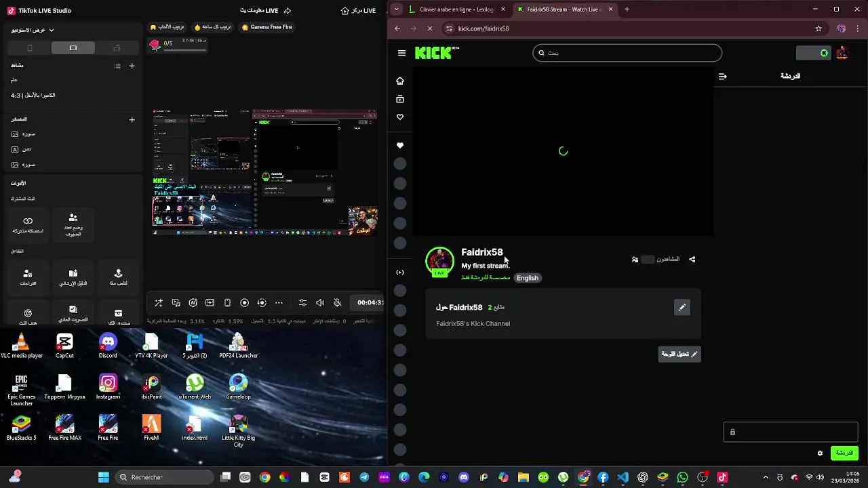Viewport: 868px width, 488px height.
Task: Open chat settings gear icon
Action: (820, 453)
